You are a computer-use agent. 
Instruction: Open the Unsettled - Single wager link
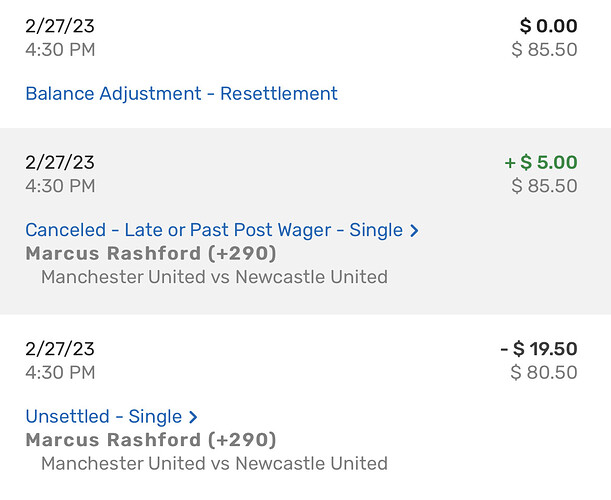point(104,416)
